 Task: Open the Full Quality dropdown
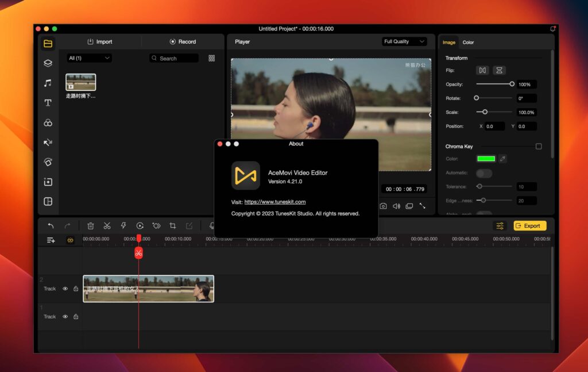click(x=404, y=41)
